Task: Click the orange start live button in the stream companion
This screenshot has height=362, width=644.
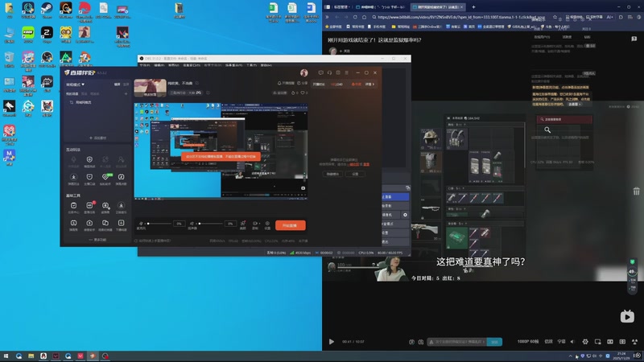Action: pyautogui.click(x=291, y=225)
